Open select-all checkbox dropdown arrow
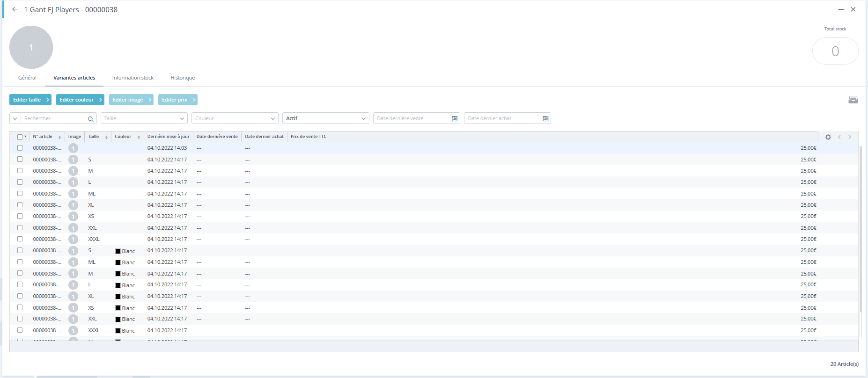The width and height of the screenshot is (868, 378). pyautogui.click(x=25, y=137)
